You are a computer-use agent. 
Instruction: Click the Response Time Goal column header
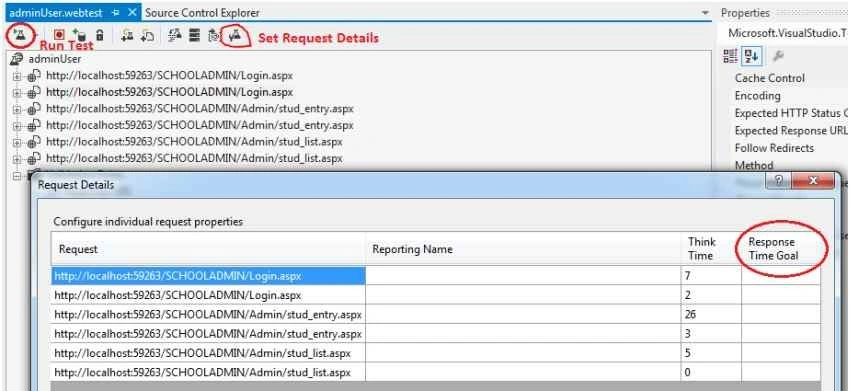tap(781, 249)
